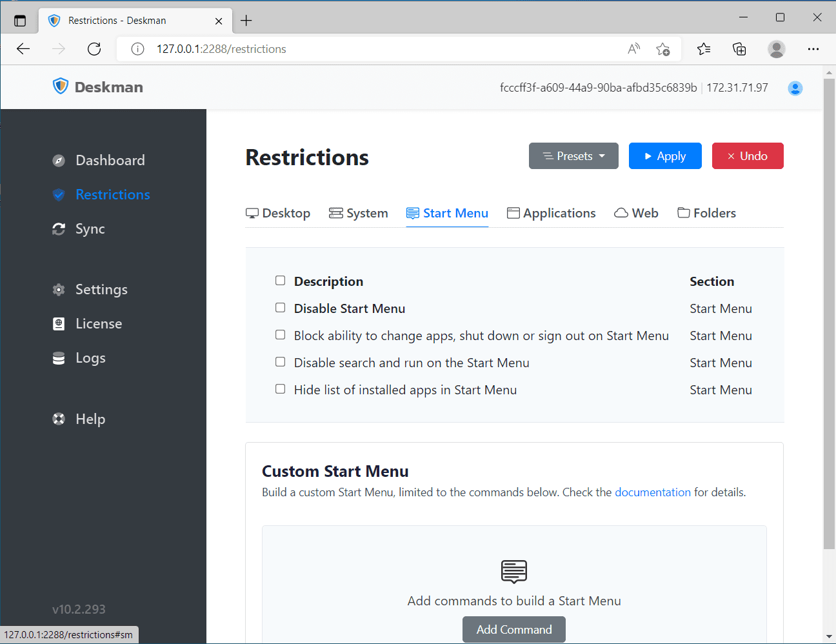Viewport: 836px width, 644px height.
Task: Click the Settings gear icon in sidebar
Action: pyautogui.click(x=59, y=290)
